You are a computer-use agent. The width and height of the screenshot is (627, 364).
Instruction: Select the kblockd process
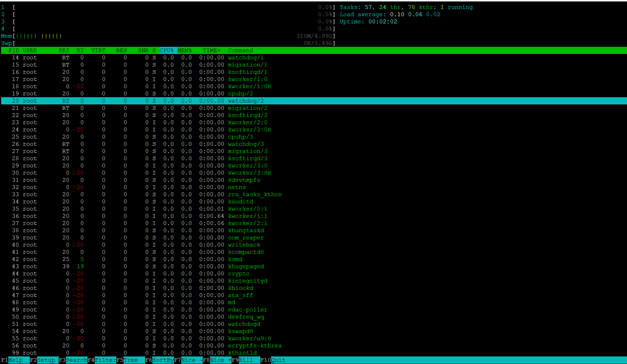tap(314, 288)
